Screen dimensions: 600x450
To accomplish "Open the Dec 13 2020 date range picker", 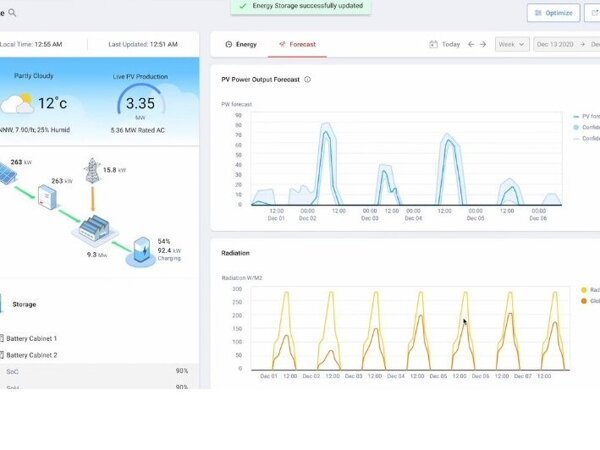I will coord(563,44).
